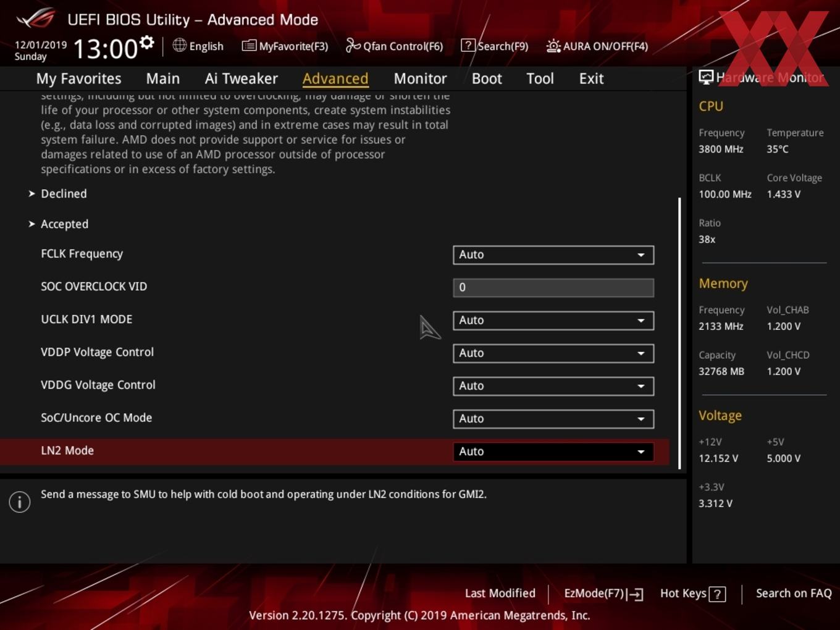This screenshot has height=630, width=840.
Task: Switch to EzMode(F7)
Action: point(603,594)
